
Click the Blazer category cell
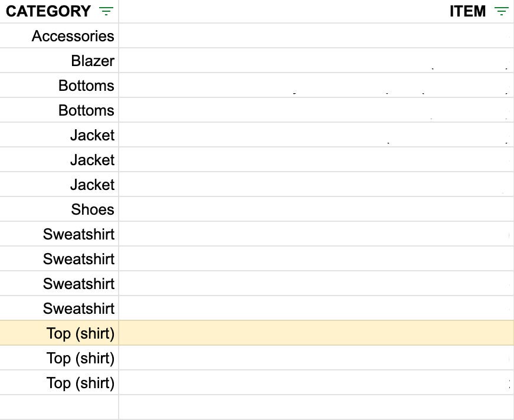pyautogui.click(x=59, y=61)
